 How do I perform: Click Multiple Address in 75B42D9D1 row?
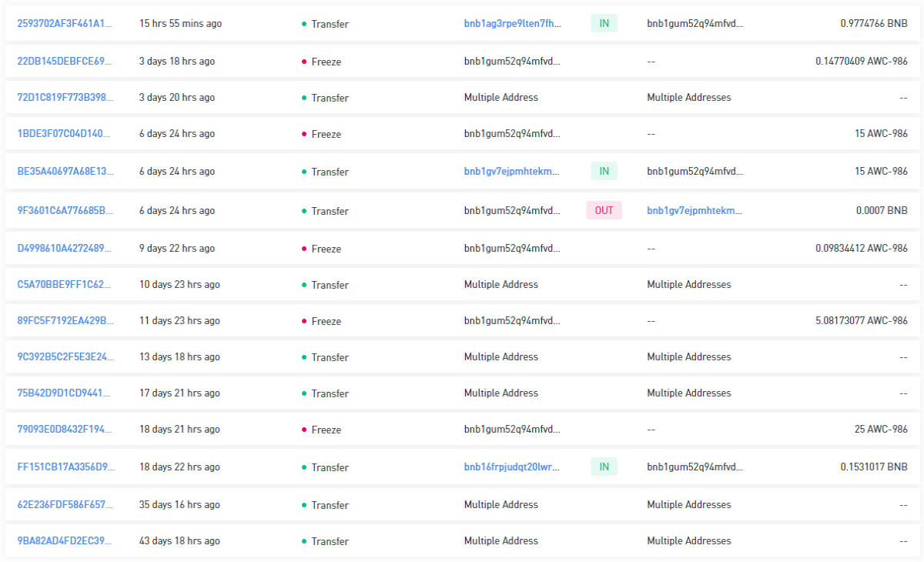tap(501, 393)
